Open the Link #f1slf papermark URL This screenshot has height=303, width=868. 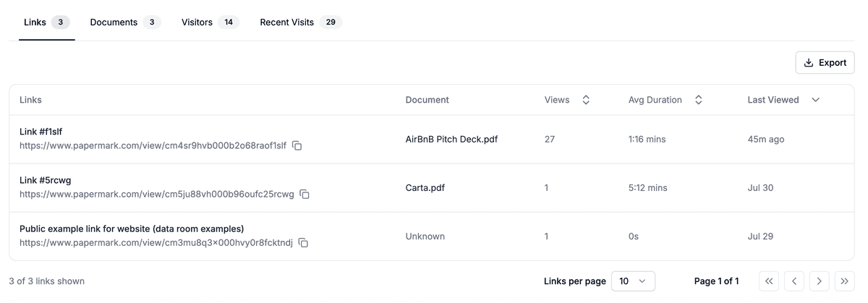tap(153, 145)
